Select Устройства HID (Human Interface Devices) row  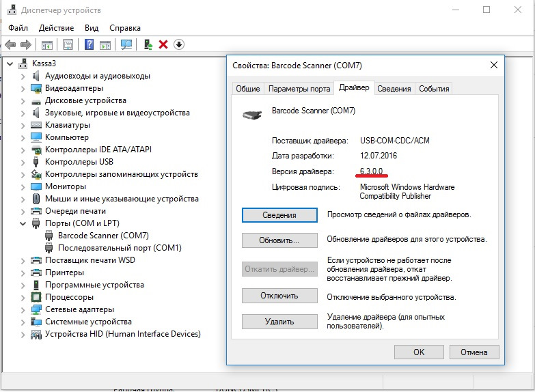pos(123,334)
